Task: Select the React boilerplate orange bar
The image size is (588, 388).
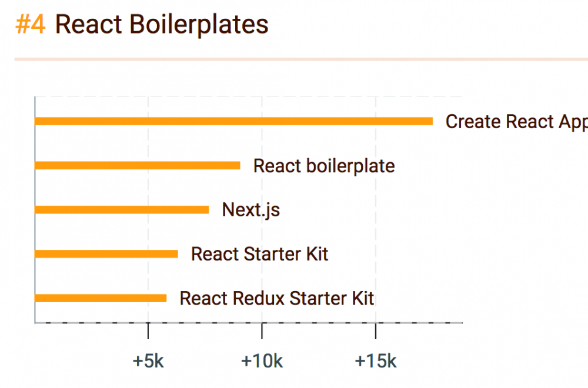Action: (137, 165)
